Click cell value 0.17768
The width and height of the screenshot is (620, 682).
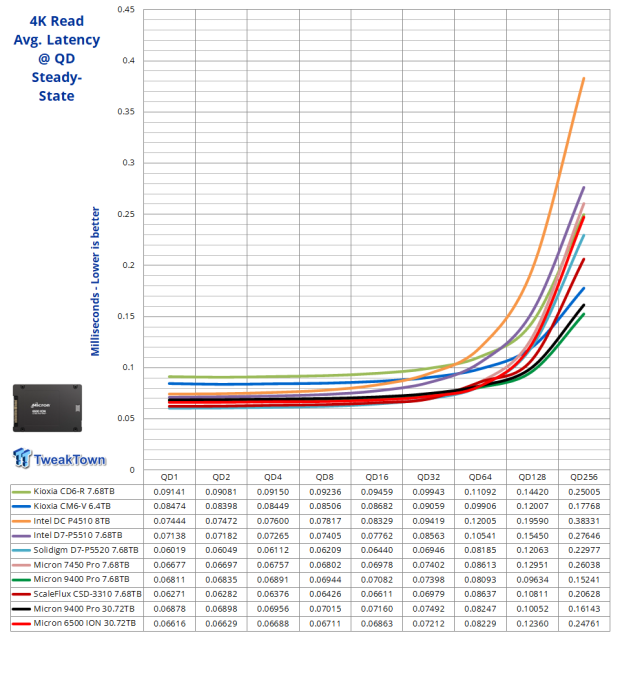pos(584,507)
